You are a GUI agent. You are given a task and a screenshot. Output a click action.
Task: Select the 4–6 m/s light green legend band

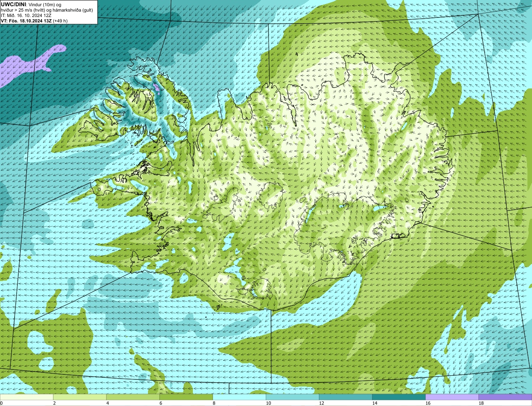[133, 397]
